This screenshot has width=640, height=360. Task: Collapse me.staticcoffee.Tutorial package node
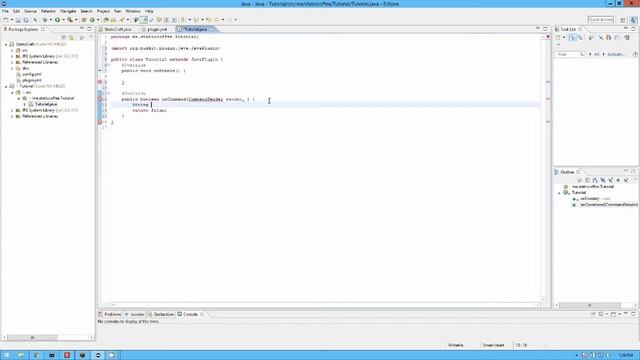19,98
